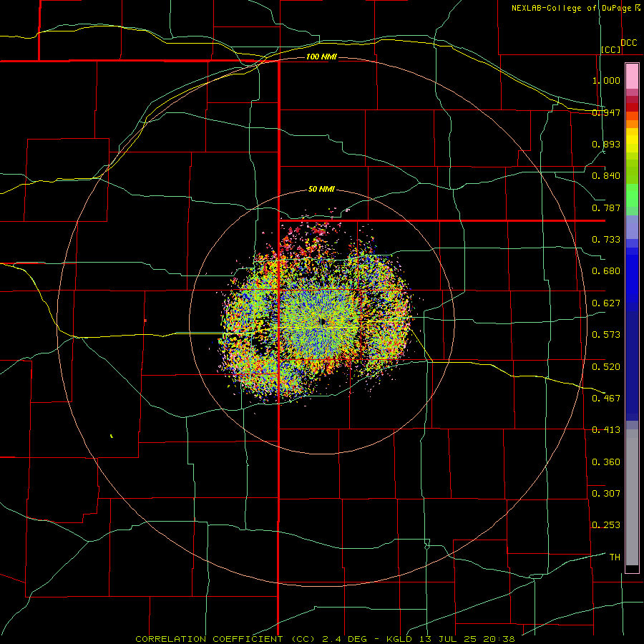Click the 0.573 value on the scale
Image resolution: width=644 pixels, height=644 pixels.
pyautogui.click(x=606, y=335)
